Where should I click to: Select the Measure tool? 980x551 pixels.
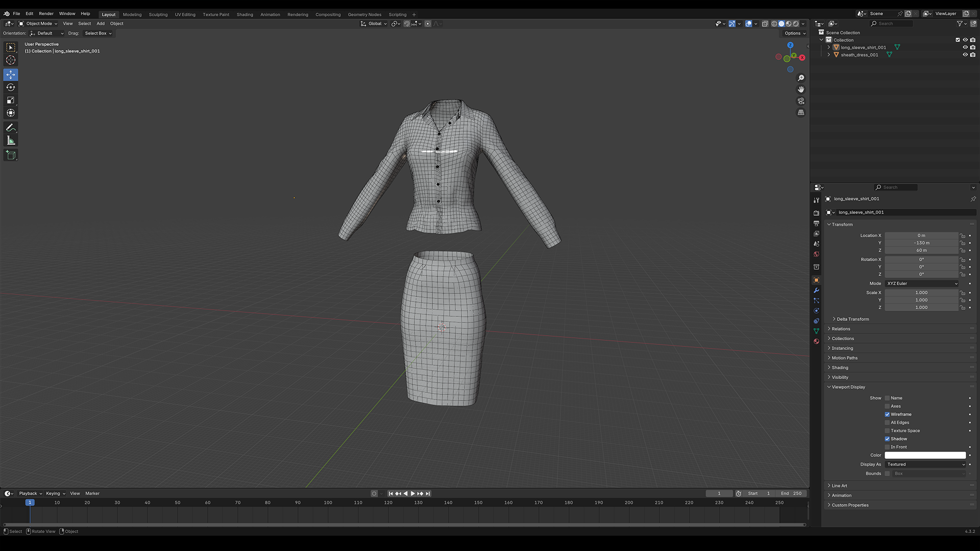pyautogui.click(x=11, y=140)
